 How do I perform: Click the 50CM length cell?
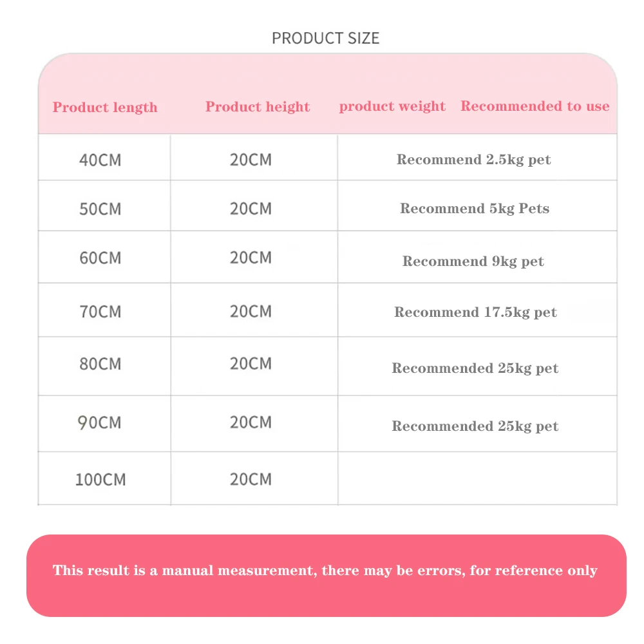pyautogui.click(x=100, y=209)
